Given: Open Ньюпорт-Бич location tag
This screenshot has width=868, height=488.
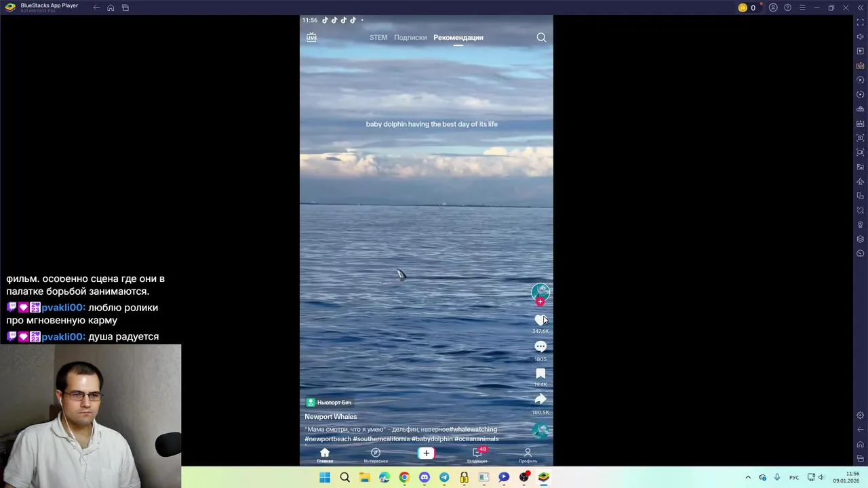Looking at the screenshot, I should 329,403.
